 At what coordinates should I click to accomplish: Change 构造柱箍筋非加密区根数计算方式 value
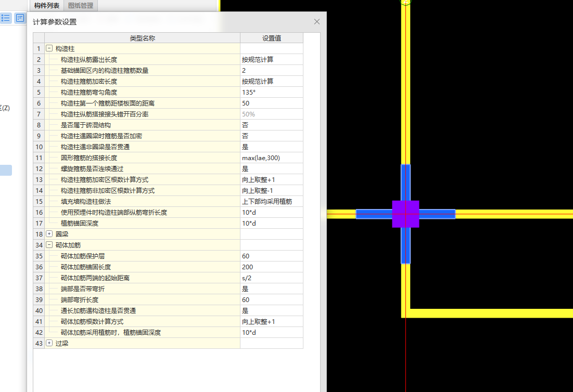point(272,190)
